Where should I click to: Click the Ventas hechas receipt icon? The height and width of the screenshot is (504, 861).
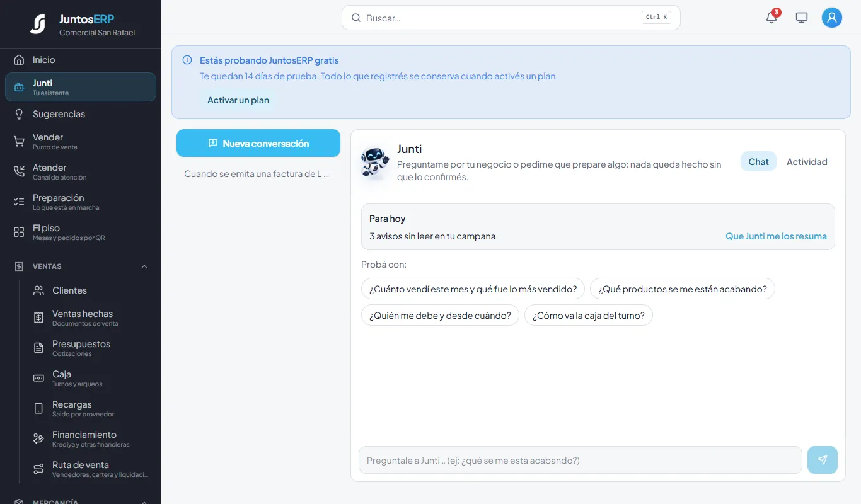pyautogui.click(x=38, y=318)
